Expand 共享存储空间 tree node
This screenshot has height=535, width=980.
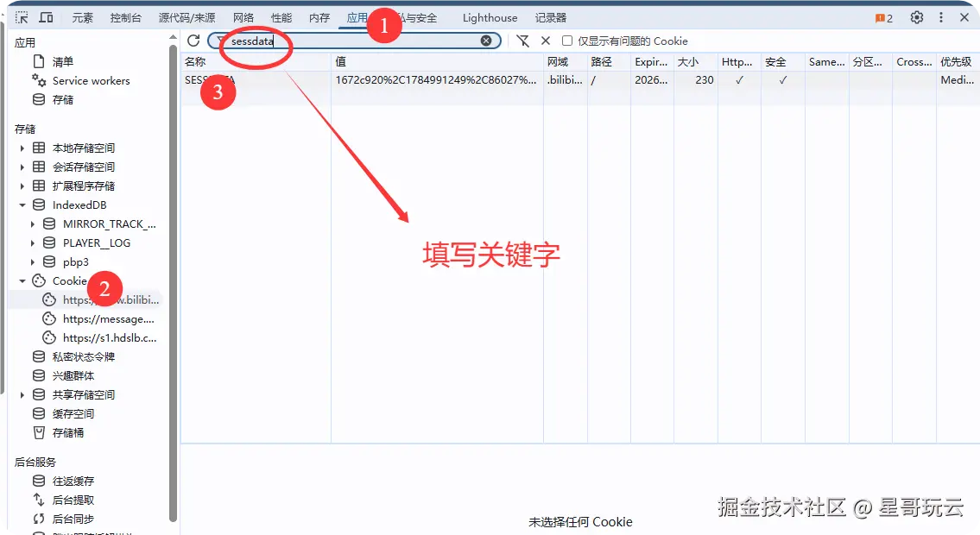click(x=22, y=394)
